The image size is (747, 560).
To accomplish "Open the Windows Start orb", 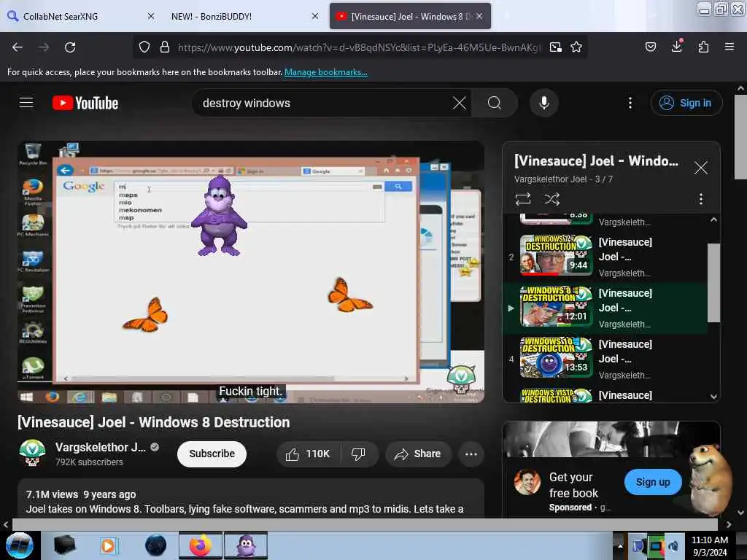I will 19,545.
